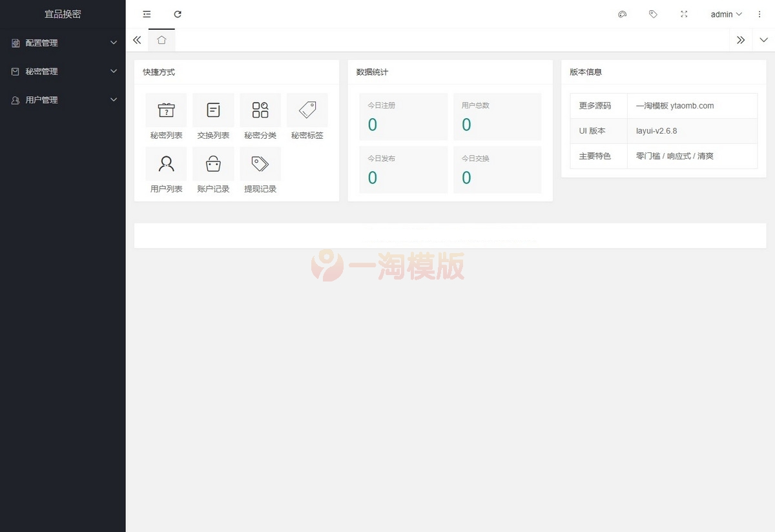The image size is (775, 532).
Task: Click the 宜品换密 logo title
Action: point(63,14)
